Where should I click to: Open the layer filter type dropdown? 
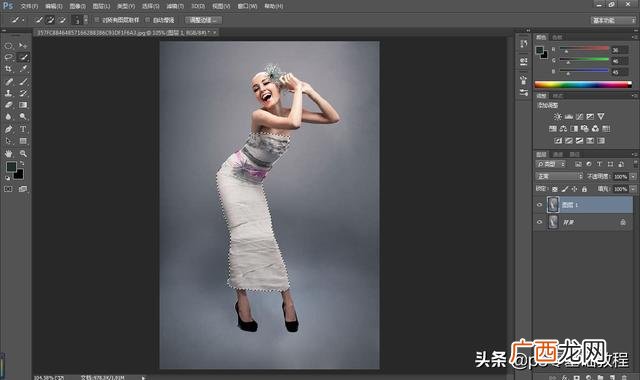coord(551,164)
